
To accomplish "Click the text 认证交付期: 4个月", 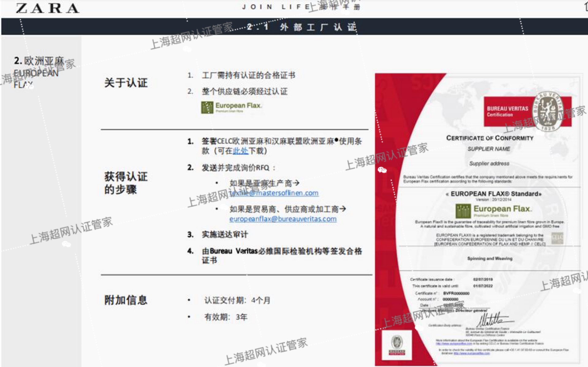I will coord(237,301).
